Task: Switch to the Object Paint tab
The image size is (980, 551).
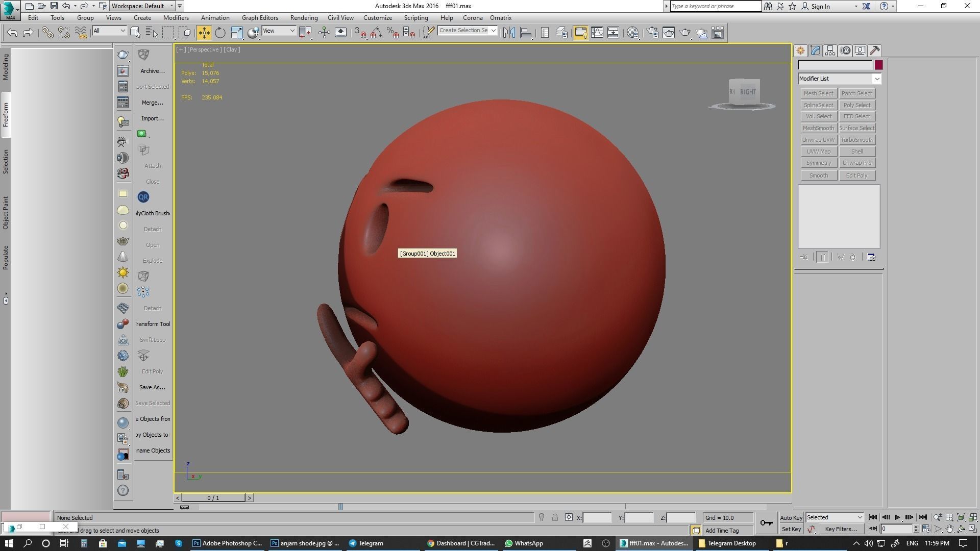Action: (x=6, y=213)
